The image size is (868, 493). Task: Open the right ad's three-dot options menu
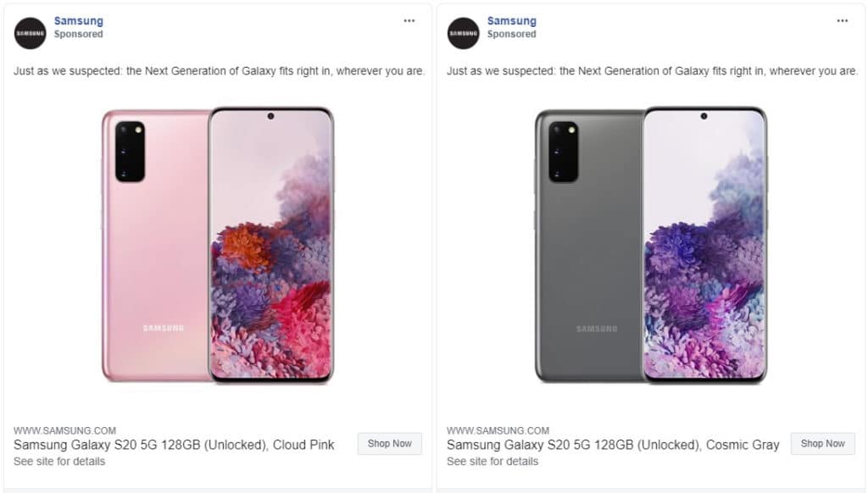pyautogui.click(x=842, y=21)
